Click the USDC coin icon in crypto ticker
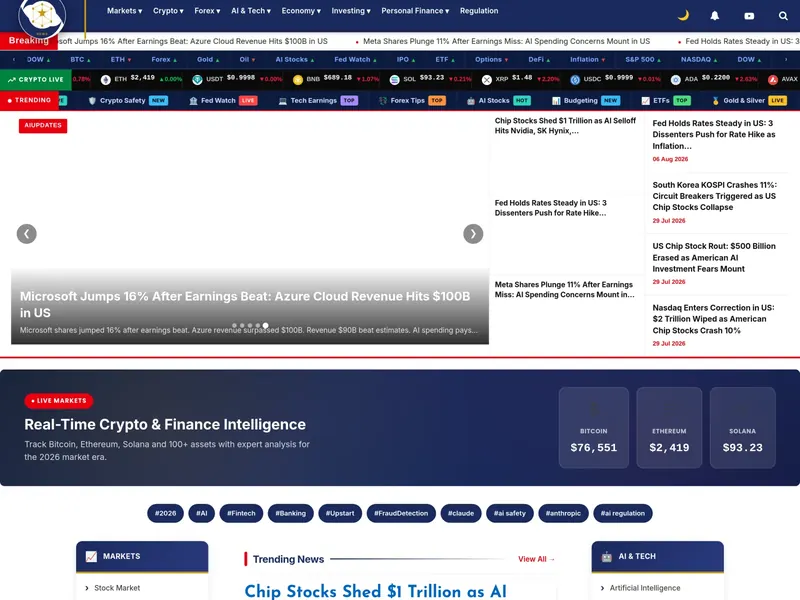The height and width of the screenshot is (600, 800). (x=575, y=80)
